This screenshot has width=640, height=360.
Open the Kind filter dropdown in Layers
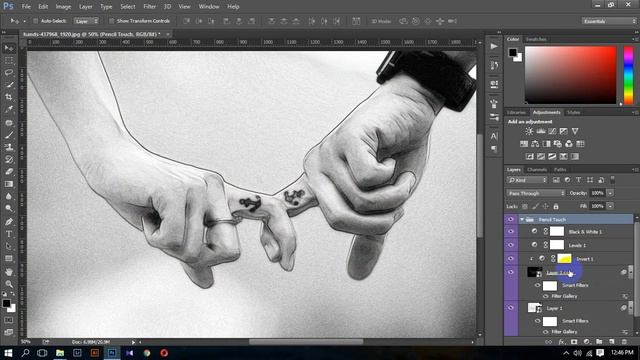pos(527,180)
